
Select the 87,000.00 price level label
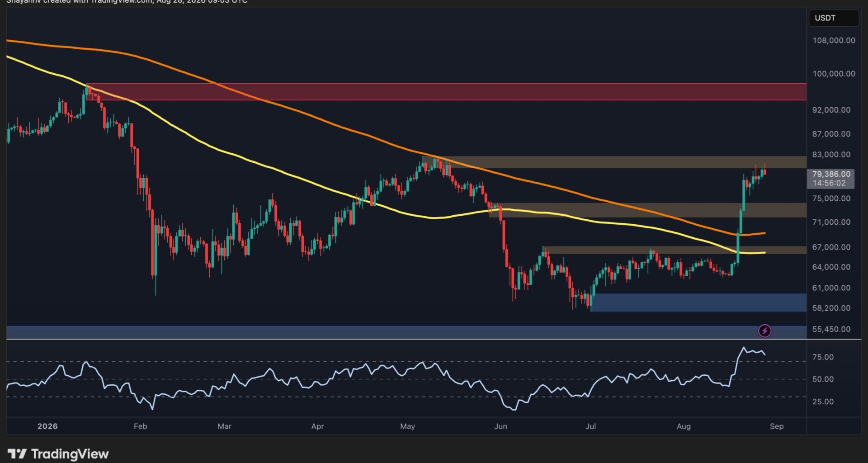(x=831, y=134)
